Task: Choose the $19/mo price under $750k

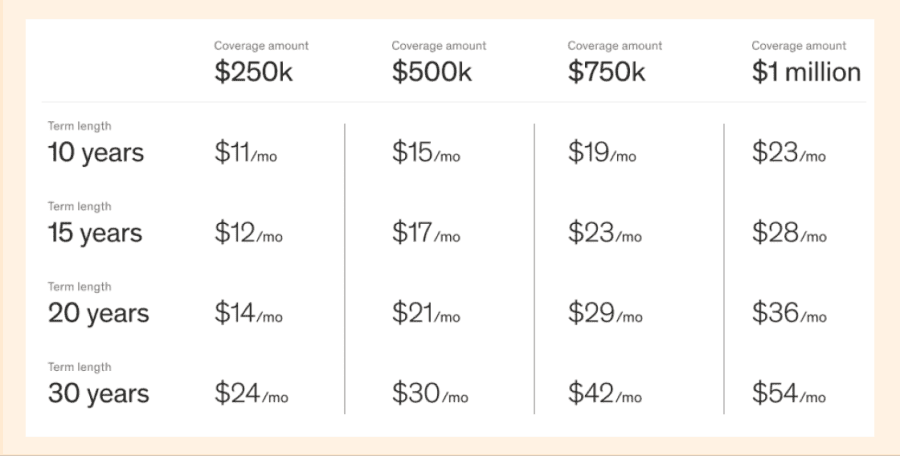Action: pyautogui.click(x=602, y=153)
